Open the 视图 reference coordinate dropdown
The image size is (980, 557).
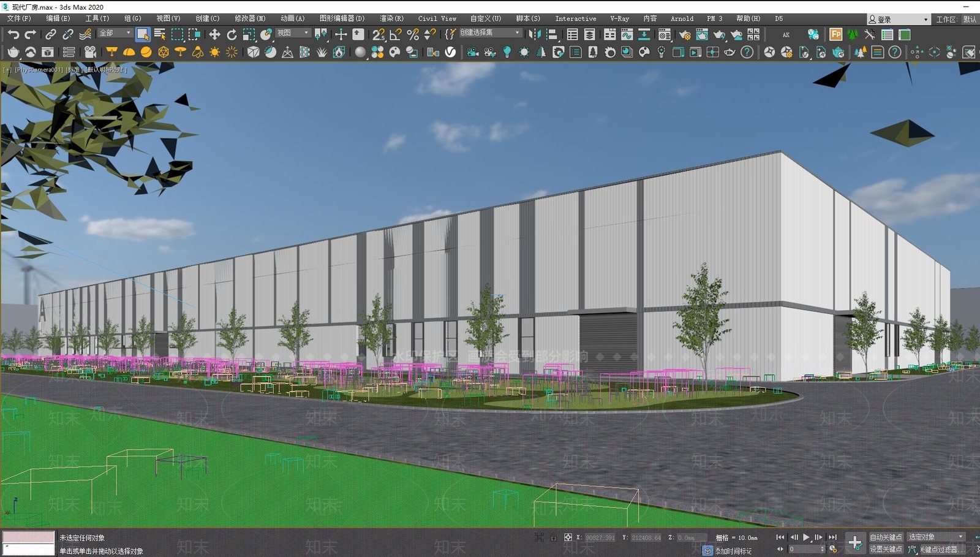[x=293, y=33]
